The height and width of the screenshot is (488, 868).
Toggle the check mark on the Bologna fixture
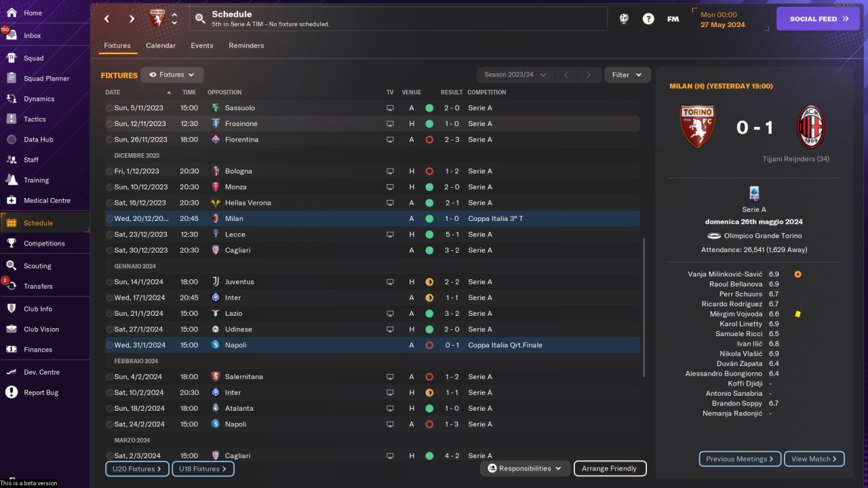click(x=109, y=171)
